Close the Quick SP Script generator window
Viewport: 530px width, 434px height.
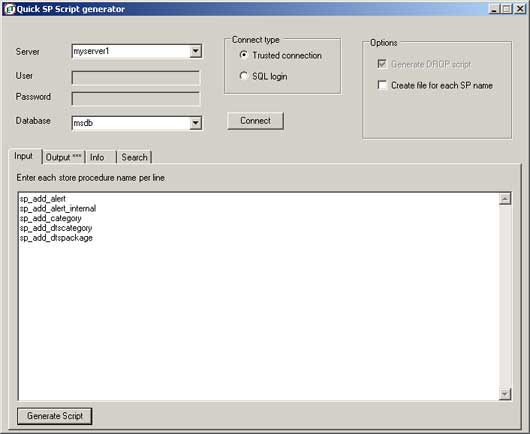tap(520, 9)
